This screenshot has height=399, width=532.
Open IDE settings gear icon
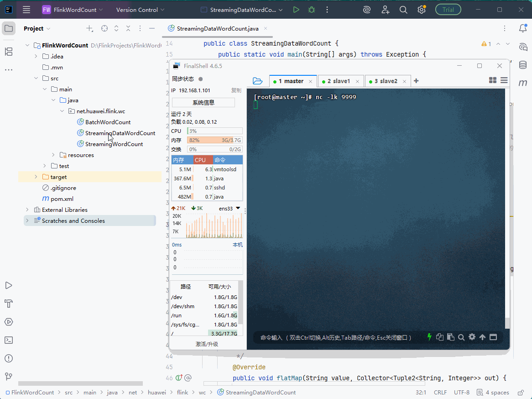[x=422, y=10]
